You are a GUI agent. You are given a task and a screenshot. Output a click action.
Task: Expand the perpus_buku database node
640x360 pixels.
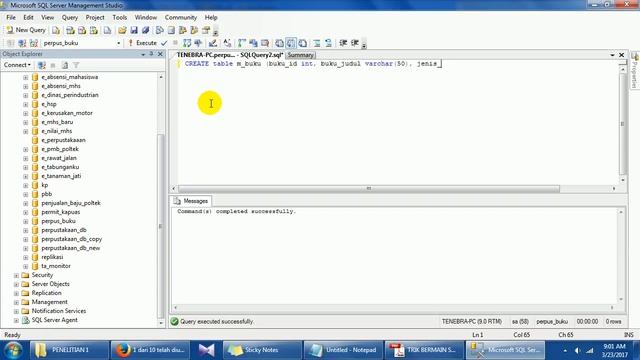tap(26, 221)
